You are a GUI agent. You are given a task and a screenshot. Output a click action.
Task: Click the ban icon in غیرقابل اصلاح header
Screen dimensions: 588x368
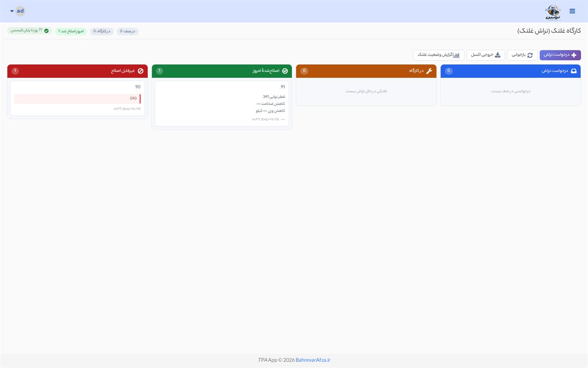coord(141,71)
